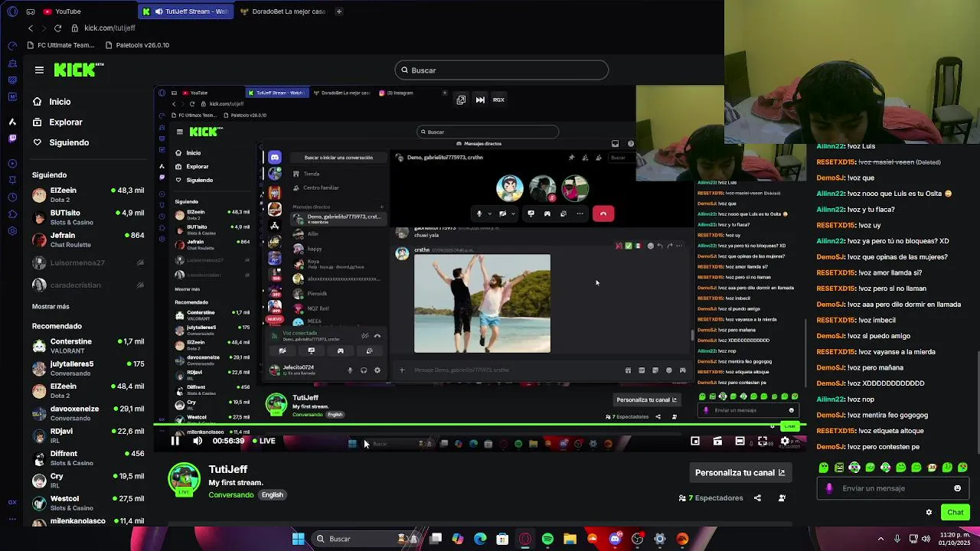Screen dimensions: 980x551
Task: Expand list with first Mostrar más
Action: click(51, 306)
